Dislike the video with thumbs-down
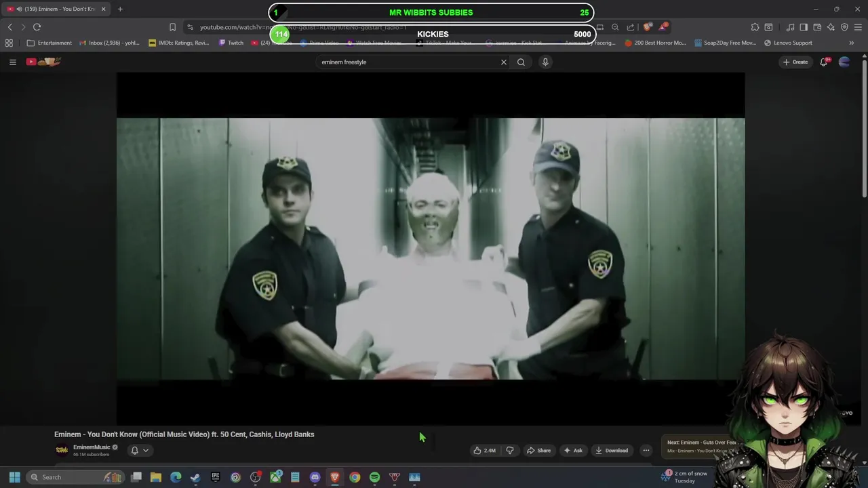The width and height of the screenshot is (868, 488). (510, 450)
